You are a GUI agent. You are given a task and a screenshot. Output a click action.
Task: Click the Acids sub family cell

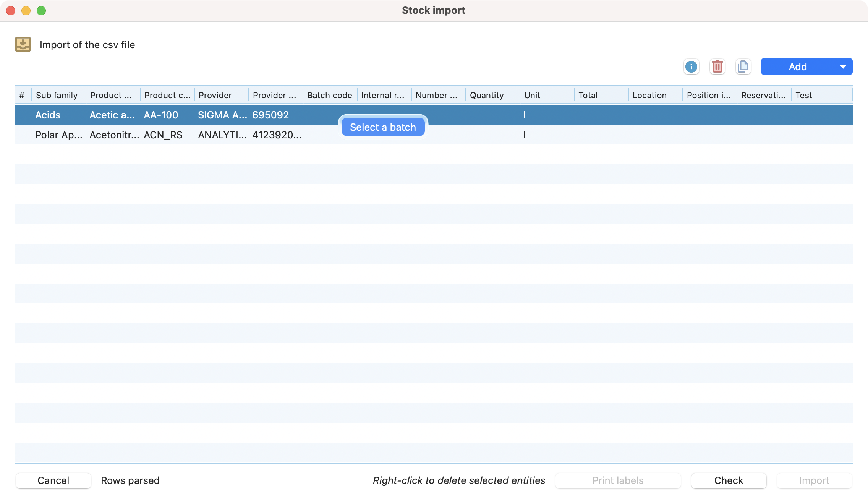pos(48,115)
